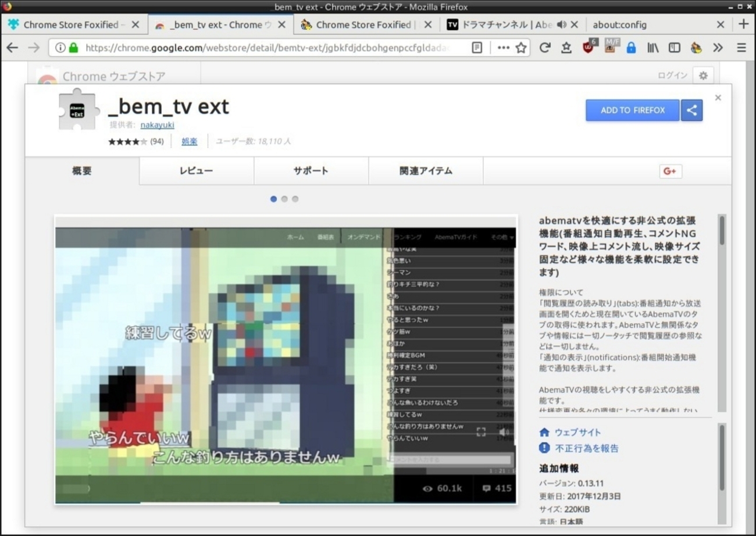This screenshot has height=536, width=756.
Task: Toggle sidebar view icon
Action: [x=675, y=48]
